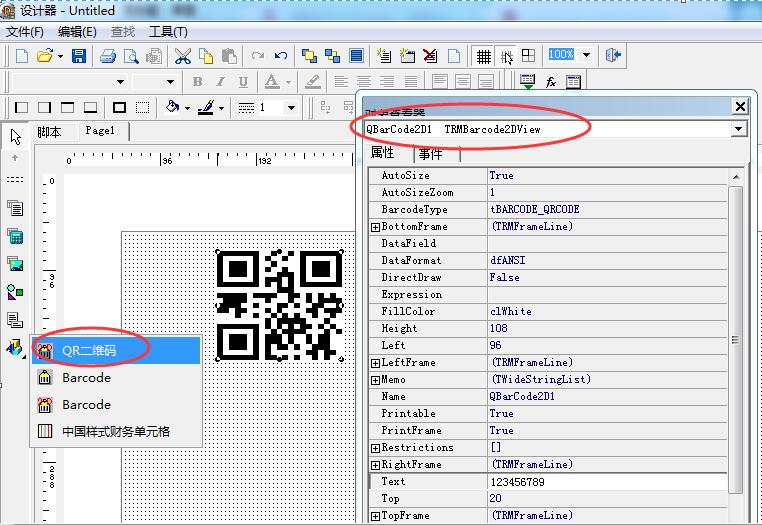Toggle bold text formatting
The height and width of the screenshot is (525, 762).
[x=197, y=82]
